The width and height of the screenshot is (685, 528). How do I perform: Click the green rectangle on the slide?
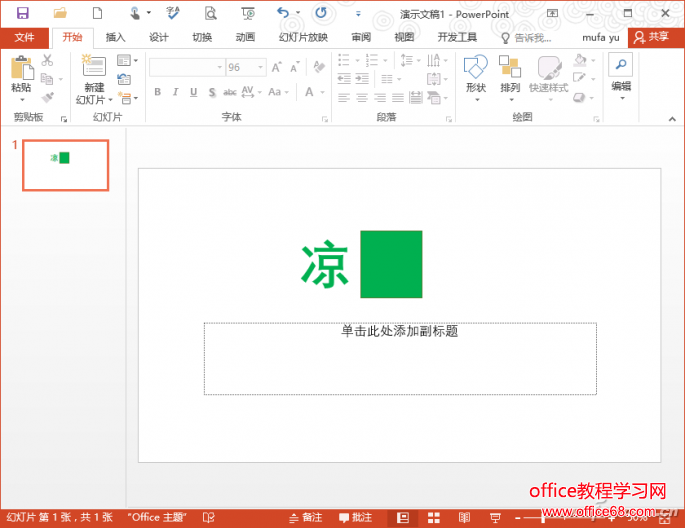click(x=391, y=264)
